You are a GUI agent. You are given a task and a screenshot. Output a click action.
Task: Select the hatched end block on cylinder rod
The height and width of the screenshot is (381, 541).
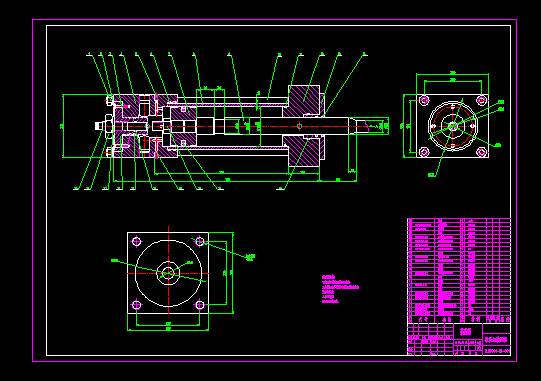304,126
